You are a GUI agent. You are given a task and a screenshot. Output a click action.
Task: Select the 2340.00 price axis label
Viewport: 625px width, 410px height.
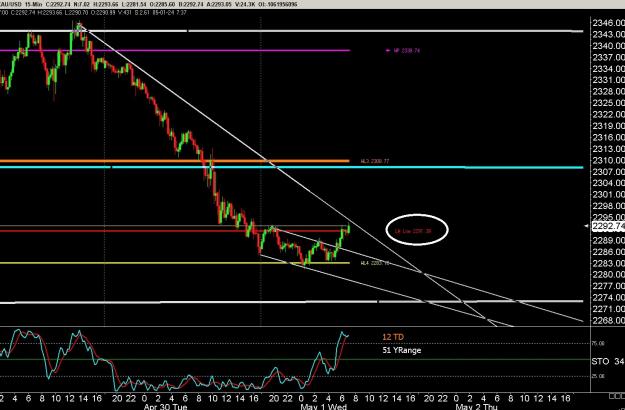point(609,46)
